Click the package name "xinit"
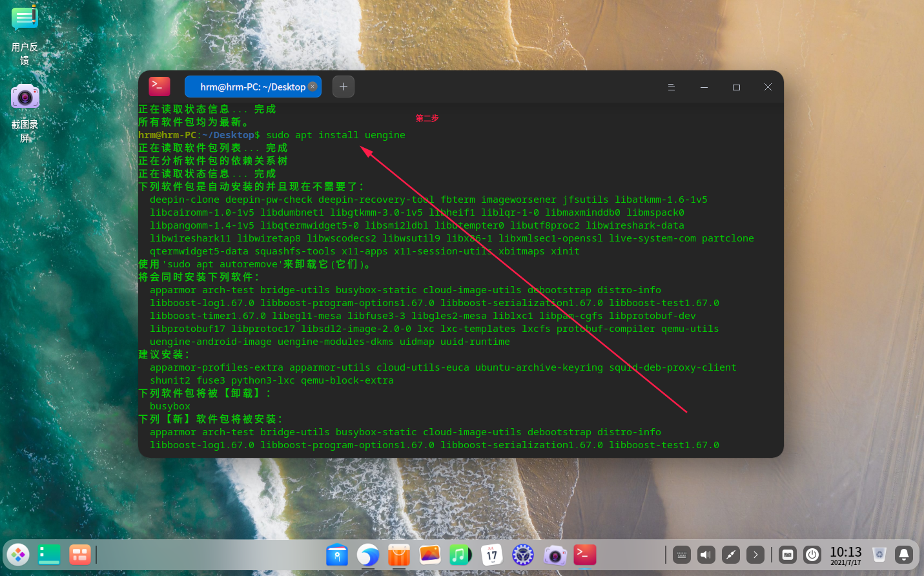 tap(565, 251)
